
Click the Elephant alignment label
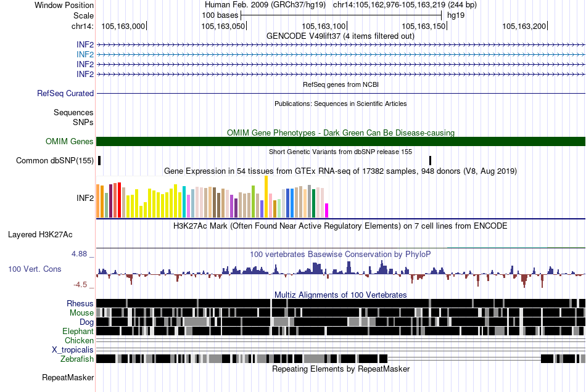[78, 331]
